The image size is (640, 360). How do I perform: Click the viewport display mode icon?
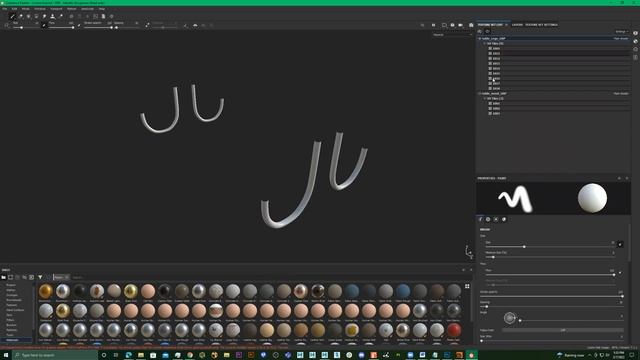[444, 25]
